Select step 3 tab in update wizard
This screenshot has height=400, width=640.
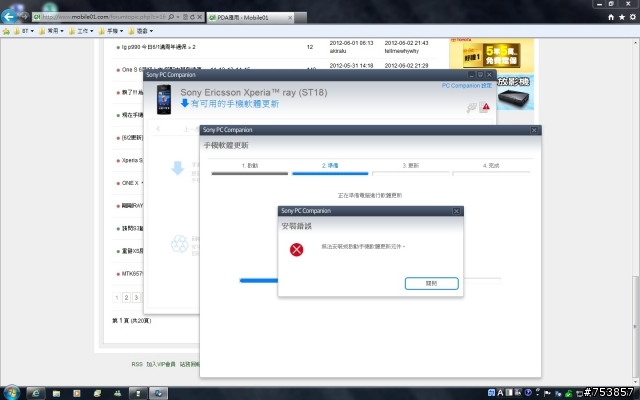click(410, 169)
